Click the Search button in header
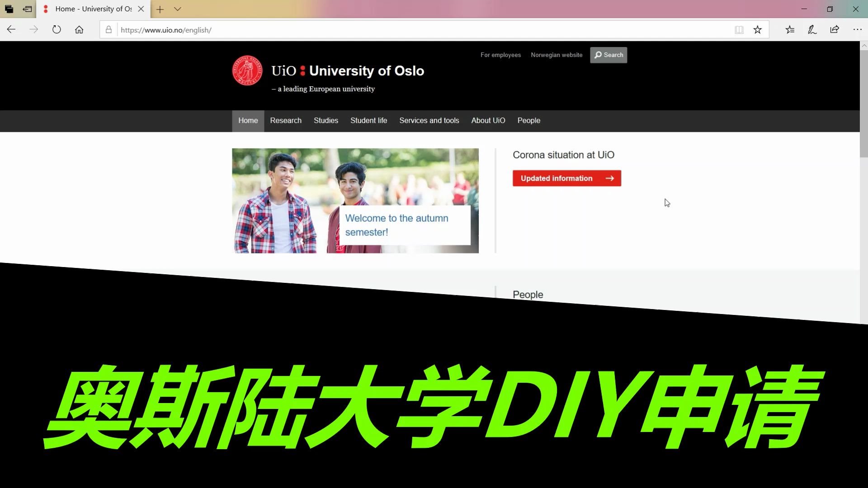The width and height of the screenshot is (868, 488). click(x=609, y=55)
